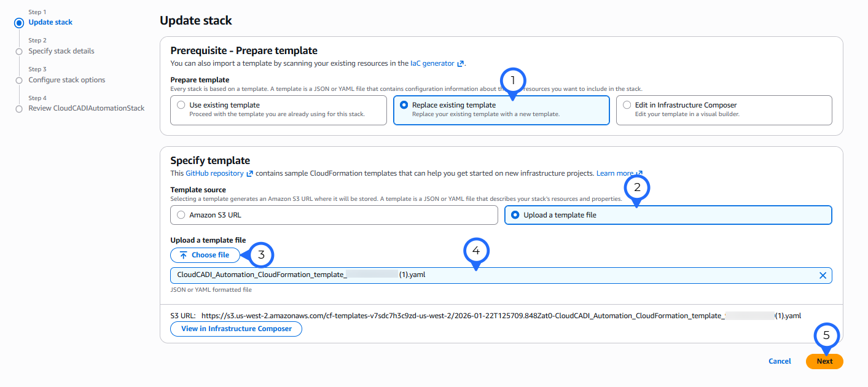Viewport: 868px width, 387px height.
Task: Clear the uploaded template file with X
Action: click(823, 275)
